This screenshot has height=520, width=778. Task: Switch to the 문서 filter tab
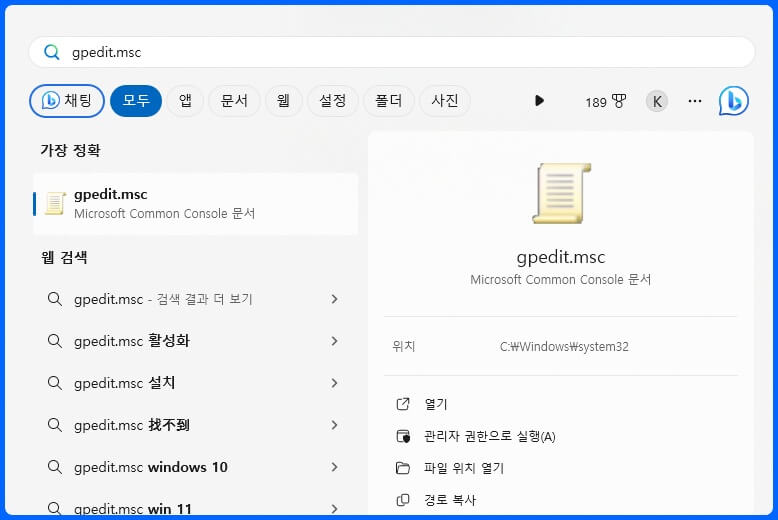(234, 101)
